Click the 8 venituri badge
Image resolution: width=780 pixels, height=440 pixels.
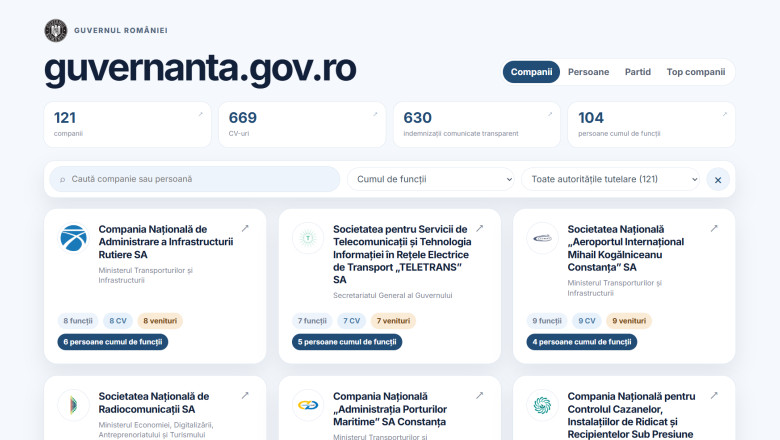[160, 321]
